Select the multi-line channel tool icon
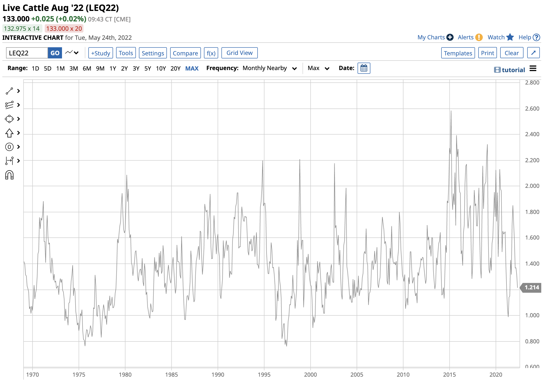Screen dimensions: 558x392 pos(9,105)
